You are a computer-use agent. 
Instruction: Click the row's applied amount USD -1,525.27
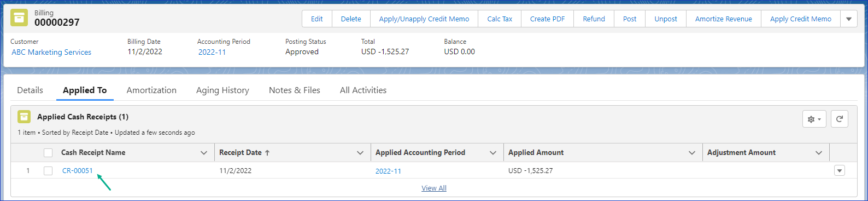[x=530, y=171]
